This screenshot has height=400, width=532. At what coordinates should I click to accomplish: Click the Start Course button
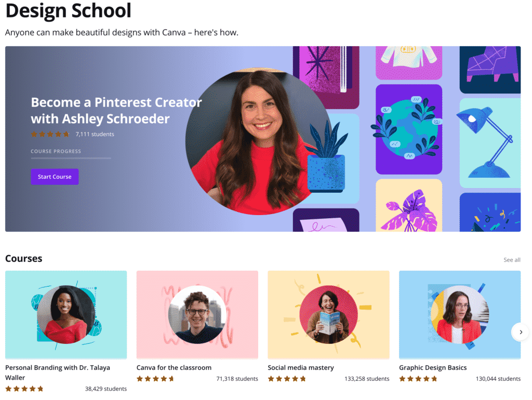[55, 177]
